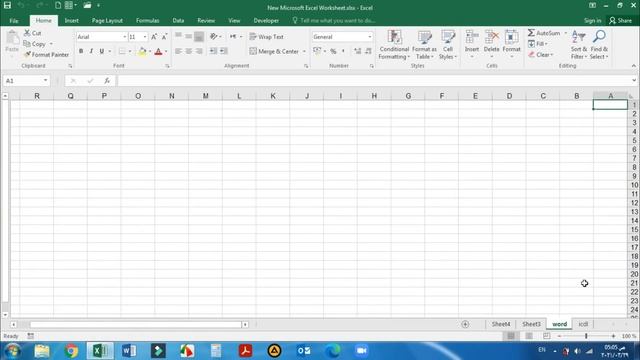Open Find & Select
The height and width of the screenshot is (360, 640).
(599, 44)
